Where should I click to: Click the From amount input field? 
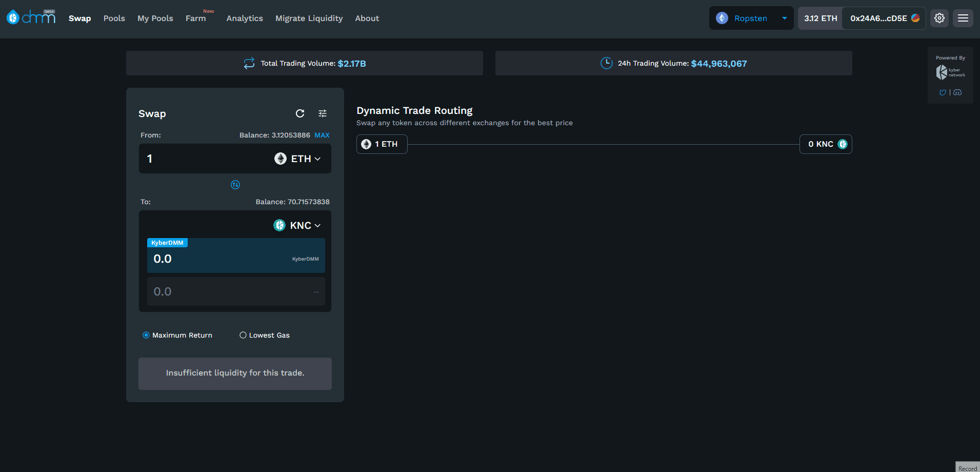205,159
